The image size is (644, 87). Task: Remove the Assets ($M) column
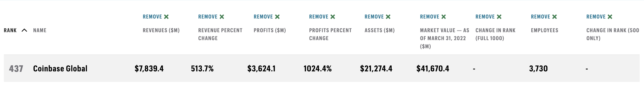pos(377,17)
